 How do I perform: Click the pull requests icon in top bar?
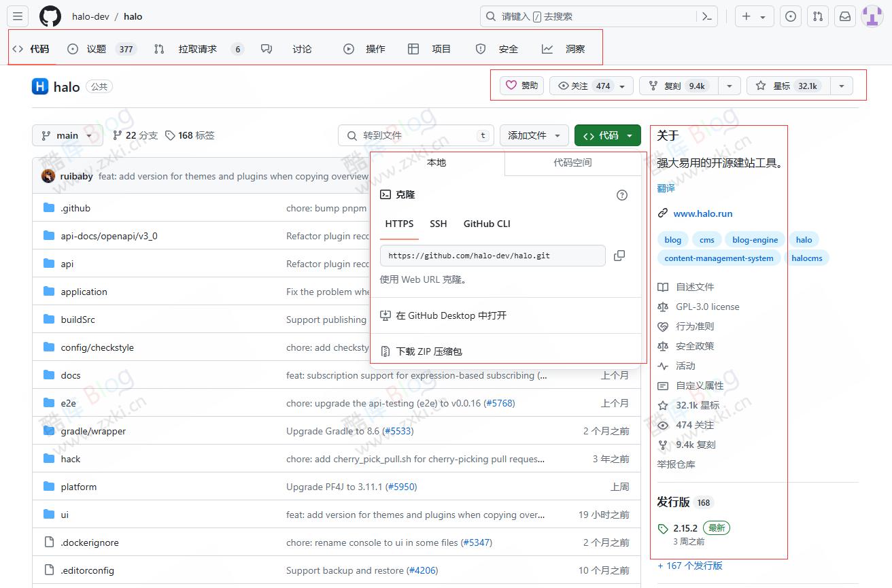coord(817,16)
